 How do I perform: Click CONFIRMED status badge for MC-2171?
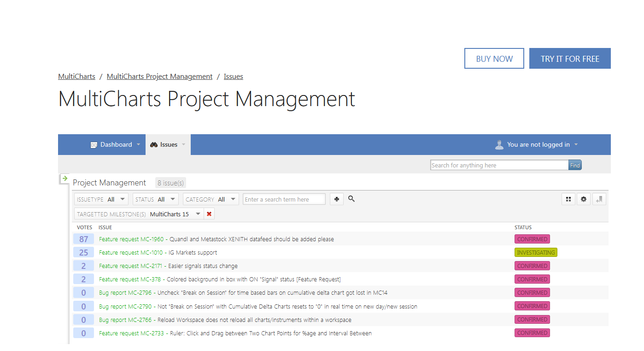point(532,266)
